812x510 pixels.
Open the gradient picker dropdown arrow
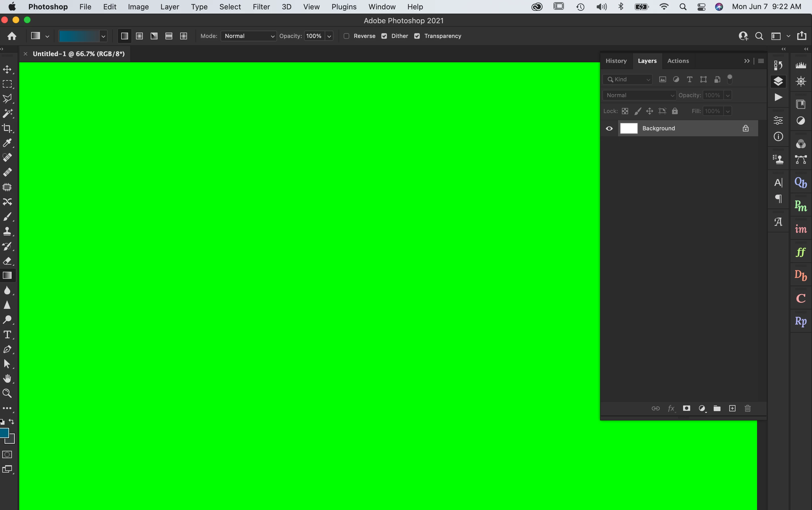103,36
